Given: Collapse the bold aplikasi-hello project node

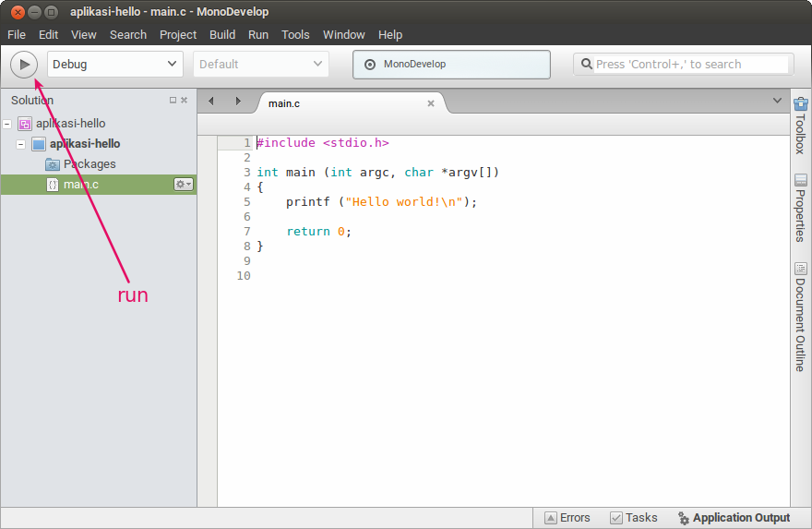Looking at the screenshot, I should (x=20, y=144).
